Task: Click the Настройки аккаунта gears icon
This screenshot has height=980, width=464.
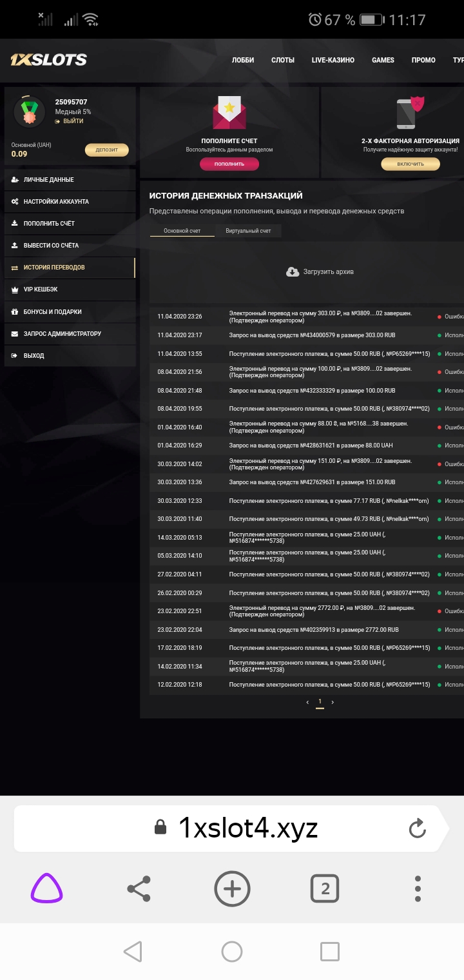Action: coord(15,202)
